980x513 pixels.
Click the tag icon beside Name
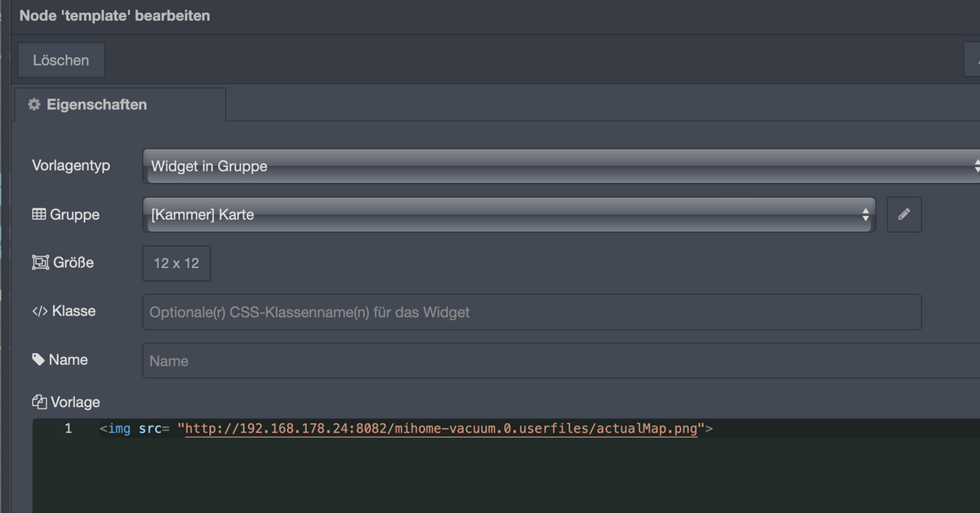[38, 359]
